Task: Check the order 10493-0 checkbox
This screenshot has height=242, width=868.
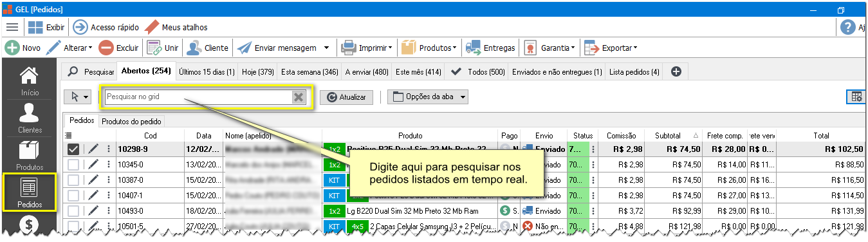Action: click(x=73, y=210)
